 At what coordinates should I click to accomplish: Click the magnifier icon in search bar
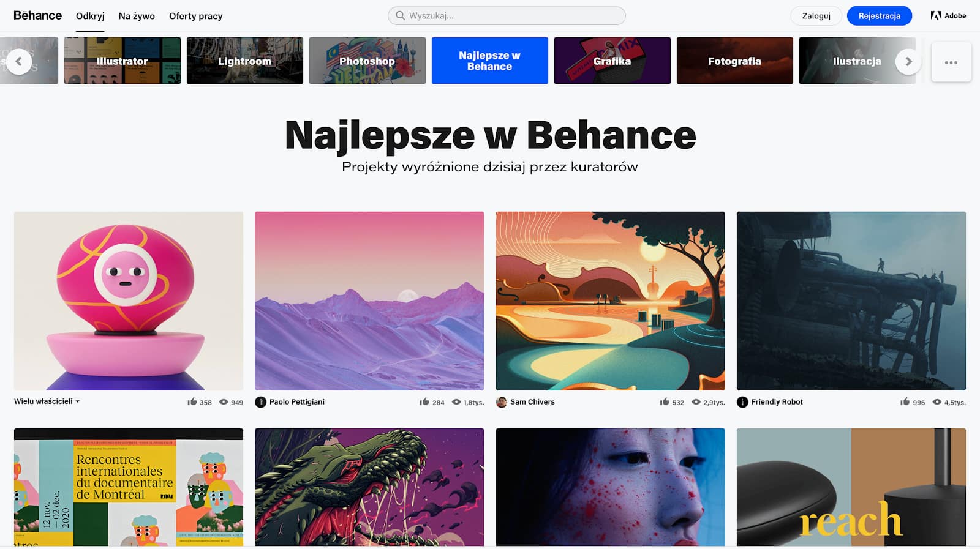coord(400,15)
